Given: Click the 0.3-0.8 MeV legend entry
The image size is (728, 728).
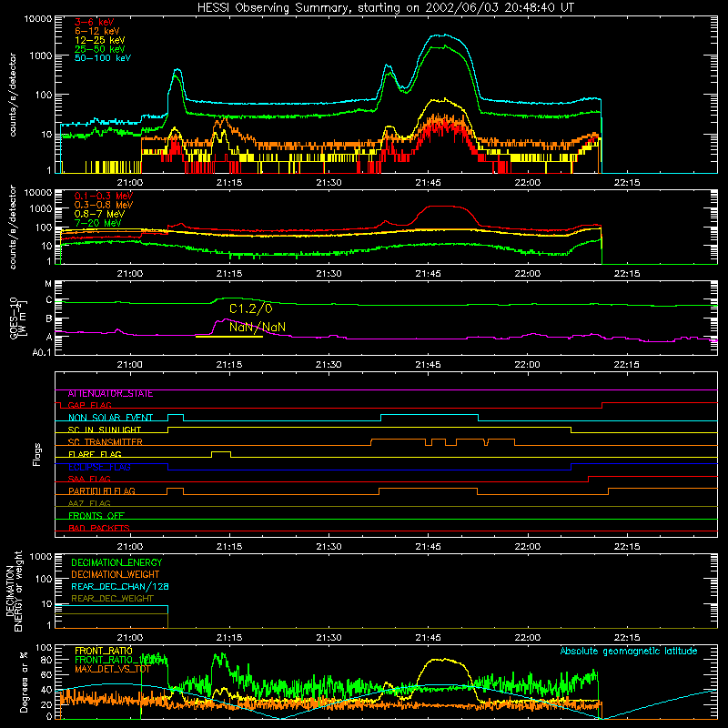Looking at the screenshot, I should click(x=104, y=205).
